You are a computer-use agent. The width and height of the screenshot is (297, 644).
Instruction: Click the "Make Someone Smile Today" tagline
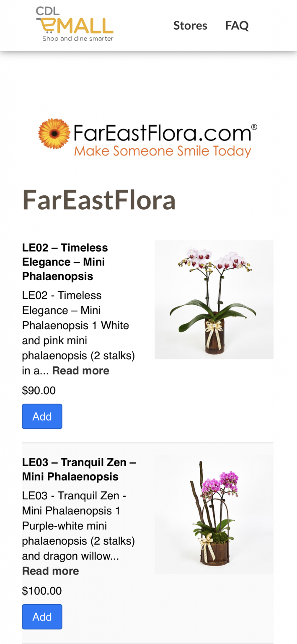[x=163, y=151]
